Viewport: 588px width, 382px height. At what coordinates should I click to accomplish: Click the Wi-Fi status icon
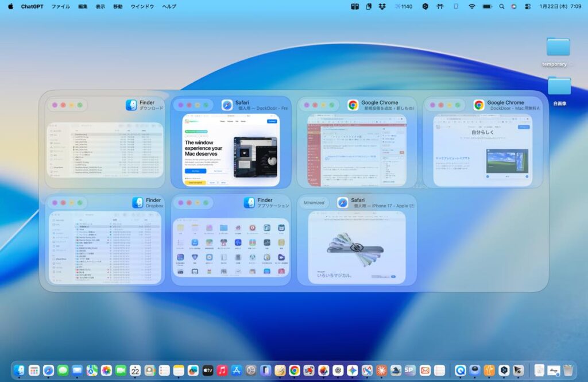point(472,6)
